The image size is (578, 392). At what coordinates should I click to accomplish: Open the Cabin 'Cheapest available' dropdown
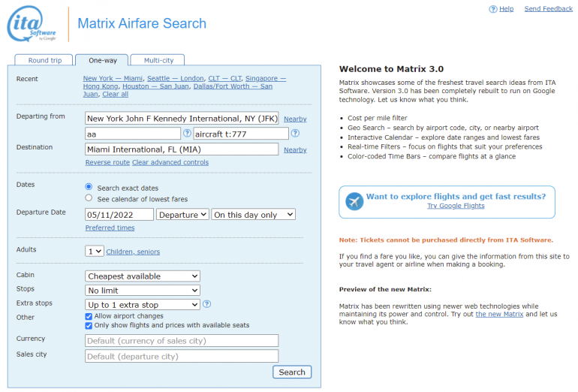point(143,276)
